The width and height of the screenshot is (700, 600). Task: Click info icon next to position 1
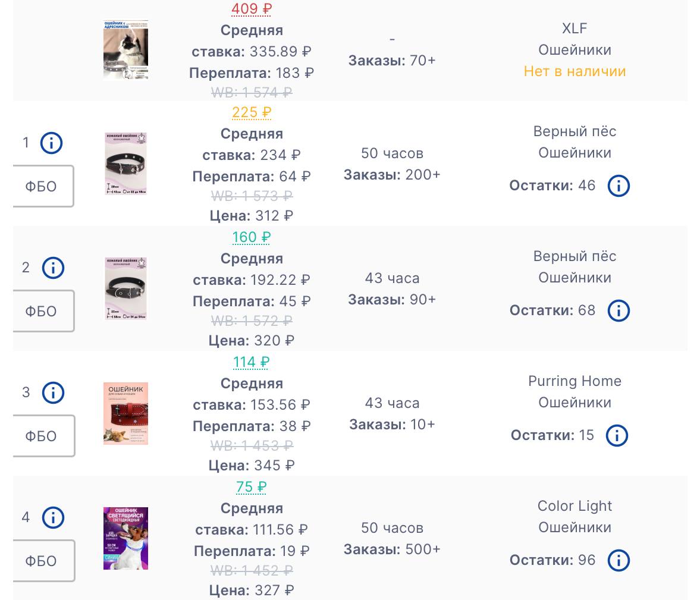(x=51, y=143)
